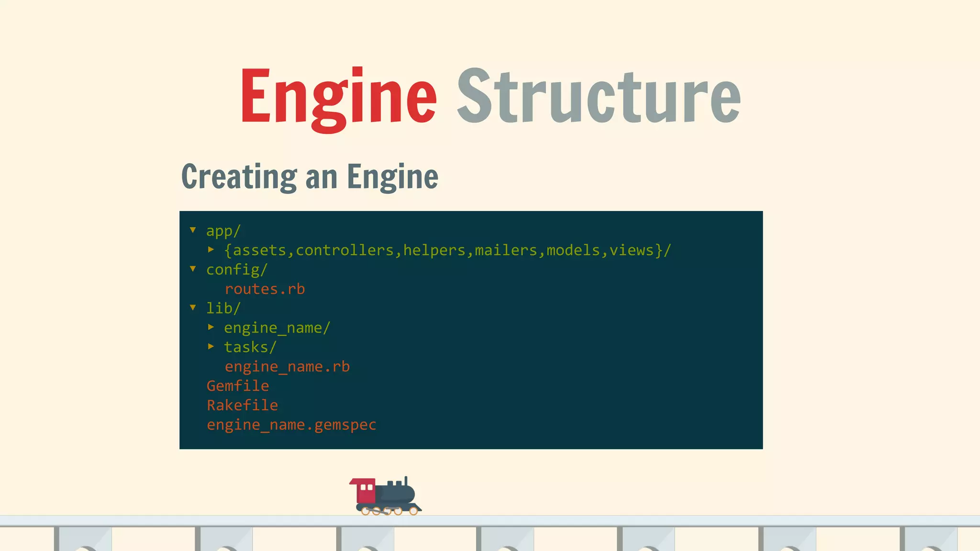Click the gray word "Structure" in title
Screen dimensions: 980x551
point(599,95)
